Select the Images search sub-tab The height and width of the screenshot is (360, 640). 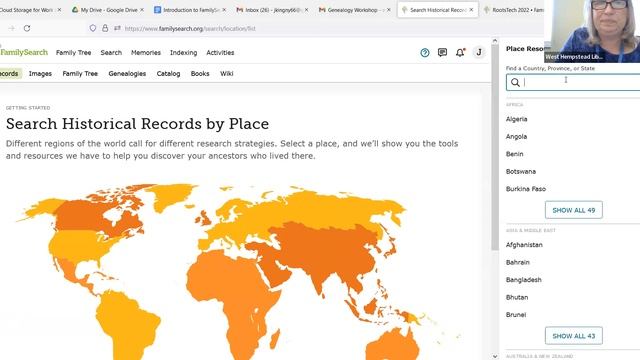pos(40,73)
